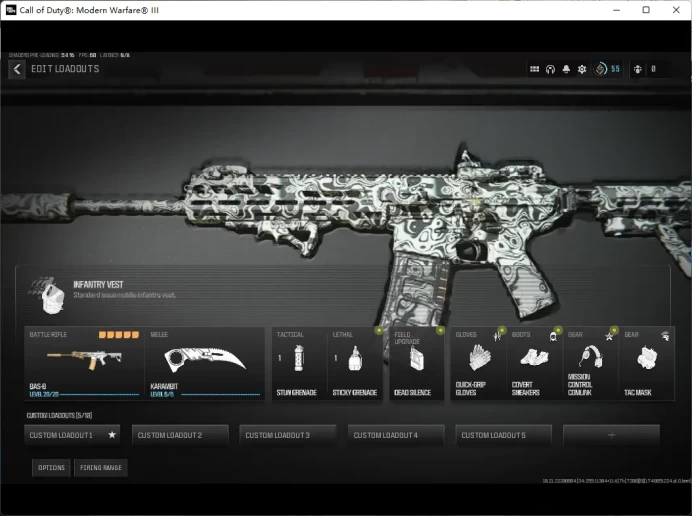Switch to Custom Loadout 5

[504, 435]
